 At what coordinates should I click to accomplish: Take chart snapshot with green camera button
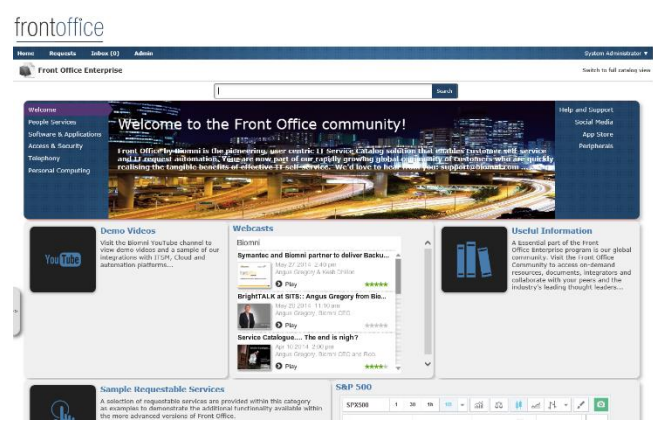pos(601,405)
